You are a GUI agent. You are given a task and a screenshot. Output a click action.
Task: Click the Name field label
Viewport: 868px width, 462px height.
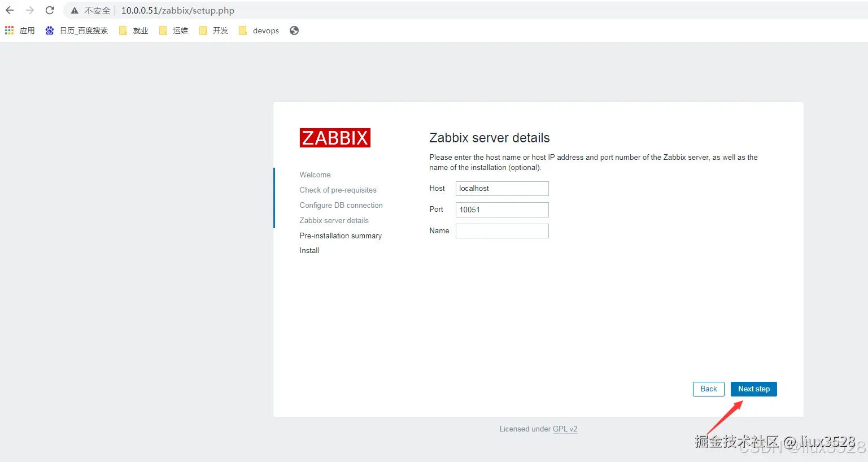click(439, 231)
